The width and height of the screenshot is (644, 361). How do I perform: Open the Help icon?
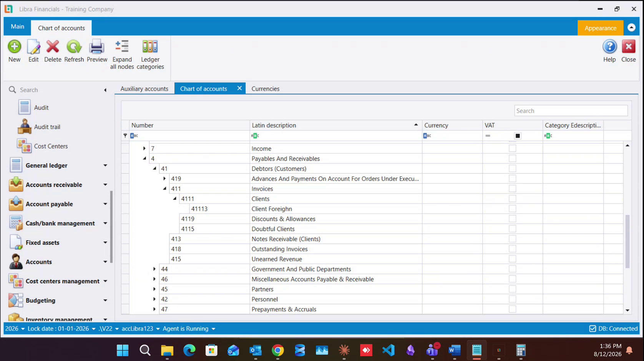point(609,47)
